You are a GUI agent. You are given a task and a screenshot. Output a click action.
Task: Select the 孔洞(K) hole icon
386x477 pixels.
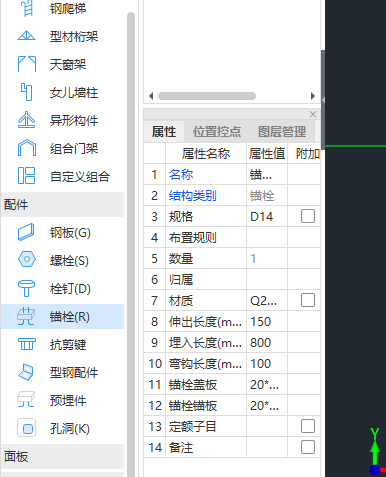pos(27,428)
